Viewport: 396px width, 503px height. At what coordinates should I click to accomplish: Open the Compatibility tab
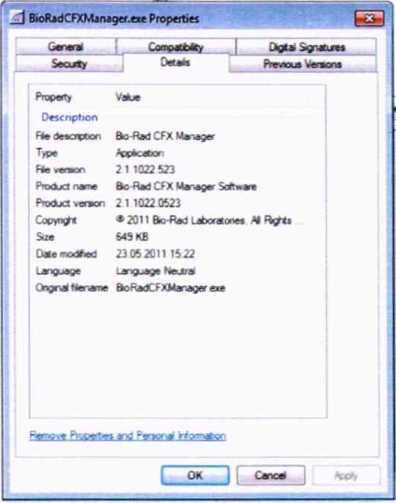[x=176, y=47]
